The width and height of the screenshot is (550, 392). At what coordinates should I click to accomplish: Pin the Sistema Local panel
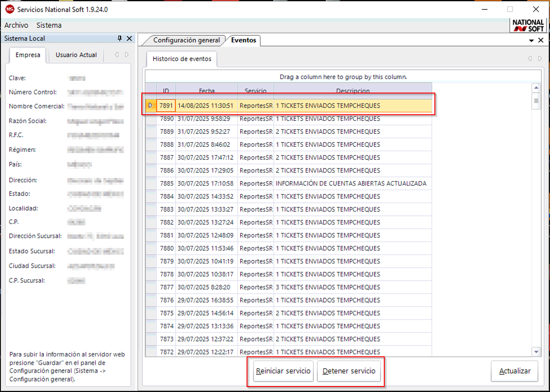[x=120, y=38]
